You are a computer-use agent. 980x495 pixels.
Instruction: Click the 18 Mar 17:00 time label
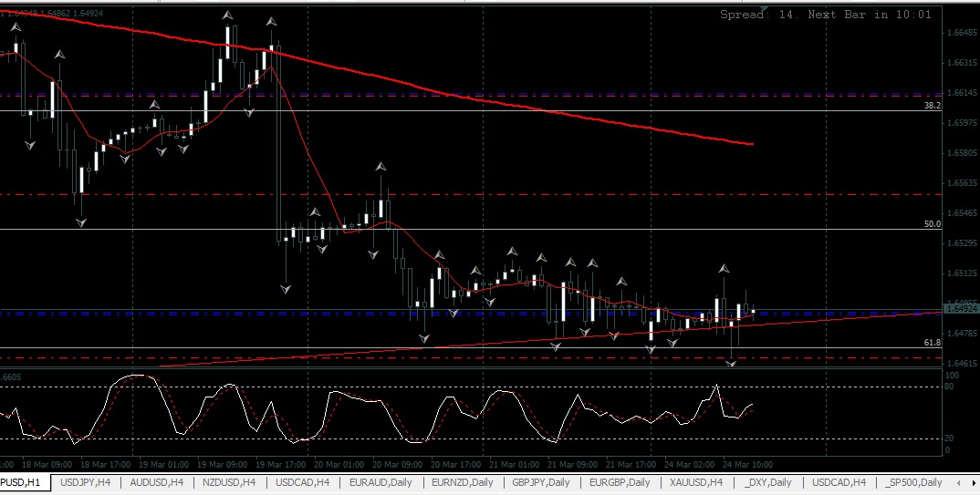click(106, 464)
